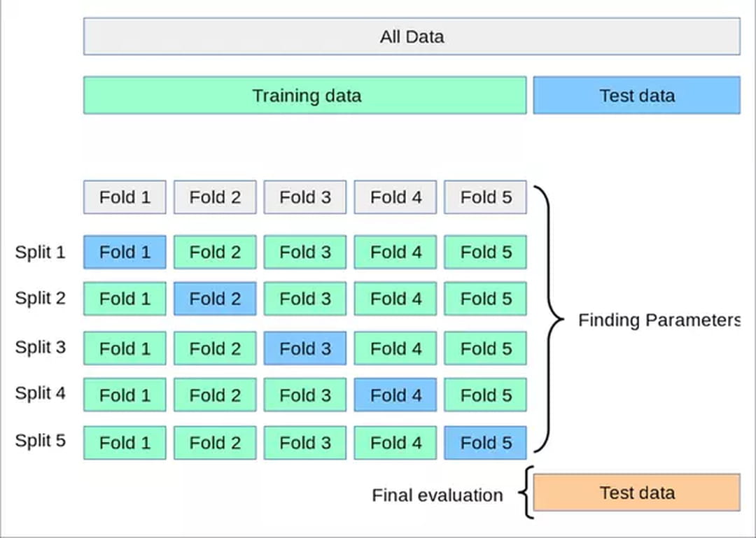Click the Finding Parameters label

[659, 320]
